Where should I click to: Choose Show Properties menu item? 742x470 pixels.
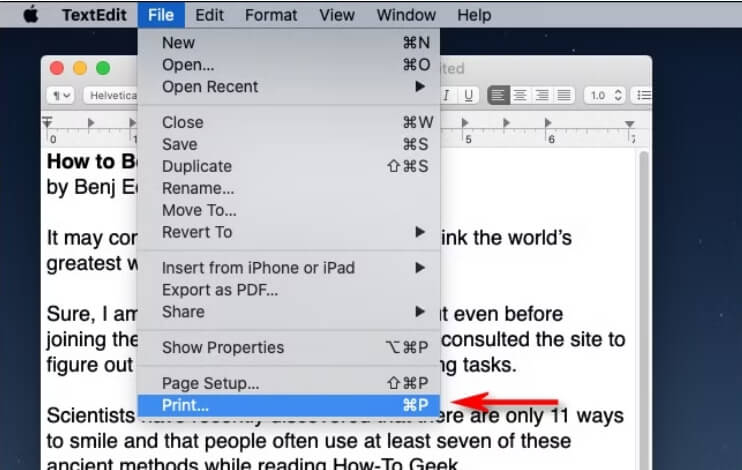click(289, 347)
